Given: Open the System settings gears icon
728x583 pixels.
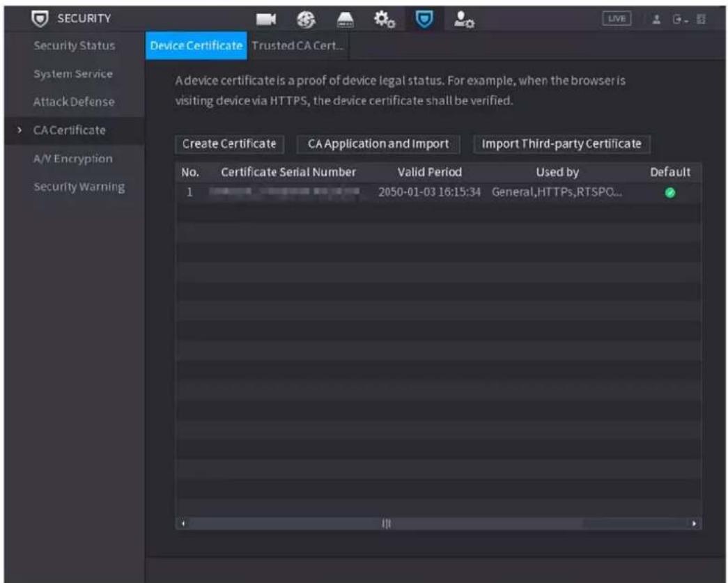Looking at the screenshot, I should click(385, 20).
